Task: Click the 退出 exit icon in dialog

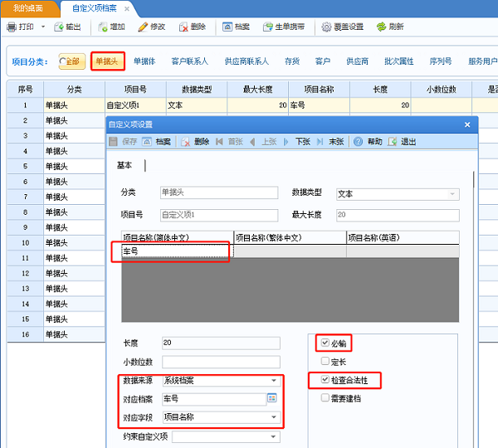Action: [x=393, y=142]
